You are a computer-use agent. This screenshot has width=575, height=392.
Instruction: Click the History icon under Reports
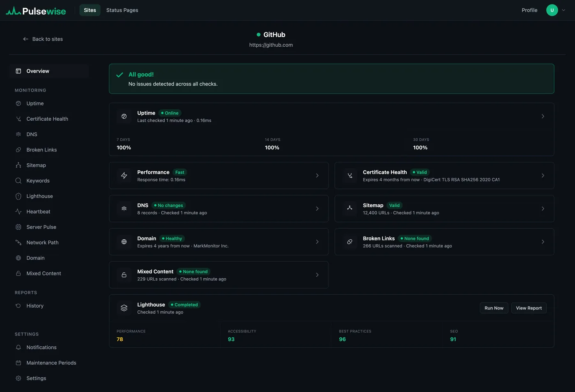(x=18, y=306)
